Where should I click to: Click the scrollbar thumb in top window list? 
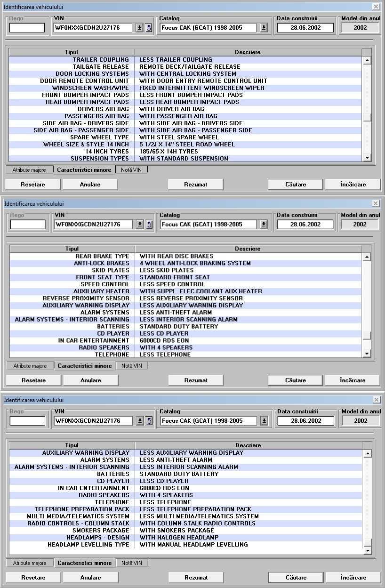[367, 118]
